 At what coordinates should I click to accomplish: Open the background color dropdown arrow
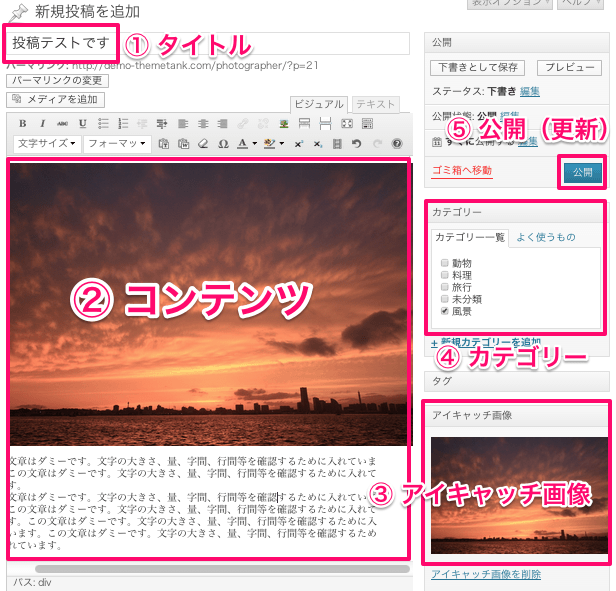coord(282,144)
